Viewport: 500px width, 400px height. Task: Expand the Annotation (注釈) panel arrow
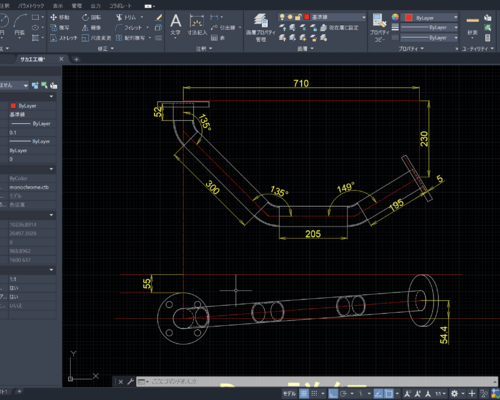pyautogui.click(x=211, y=49)
